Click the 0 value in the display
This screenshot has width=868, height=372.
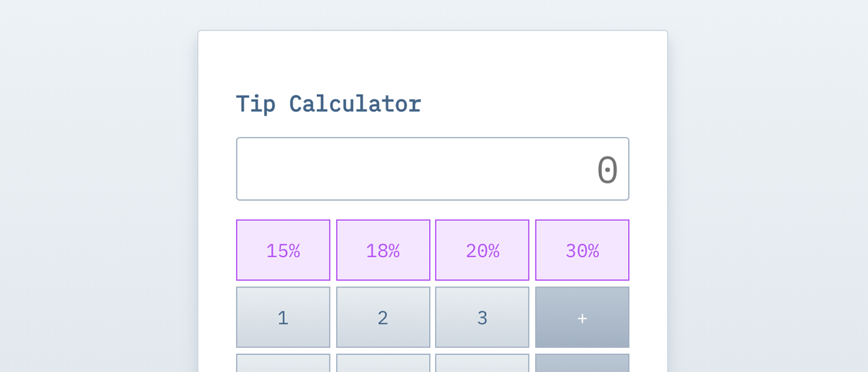tap(607, 170)
